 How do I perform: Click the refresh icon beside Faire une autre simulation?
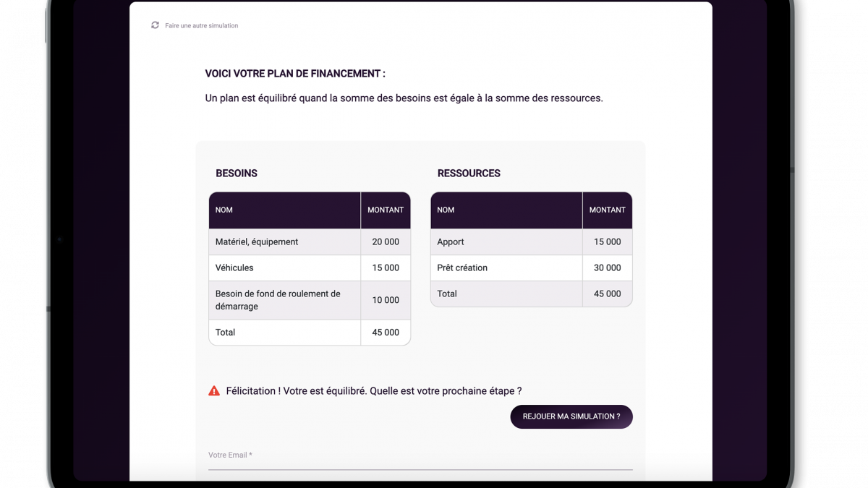point(155,25)
